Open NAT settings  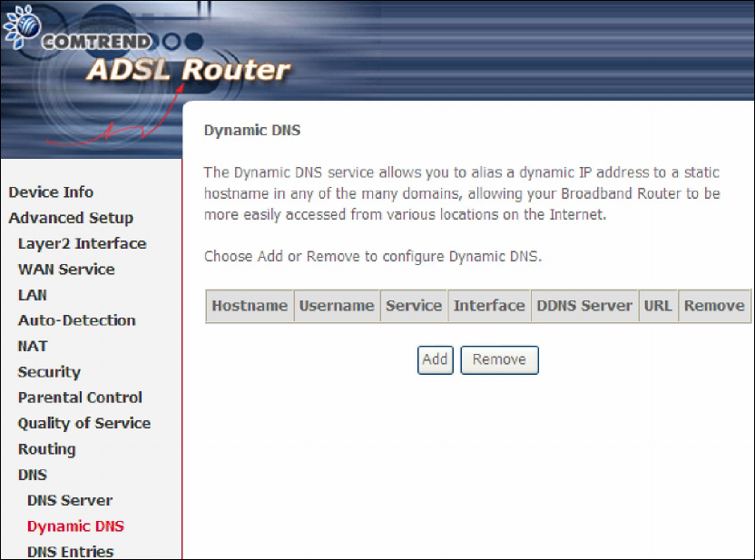click(x=33, y=346)
